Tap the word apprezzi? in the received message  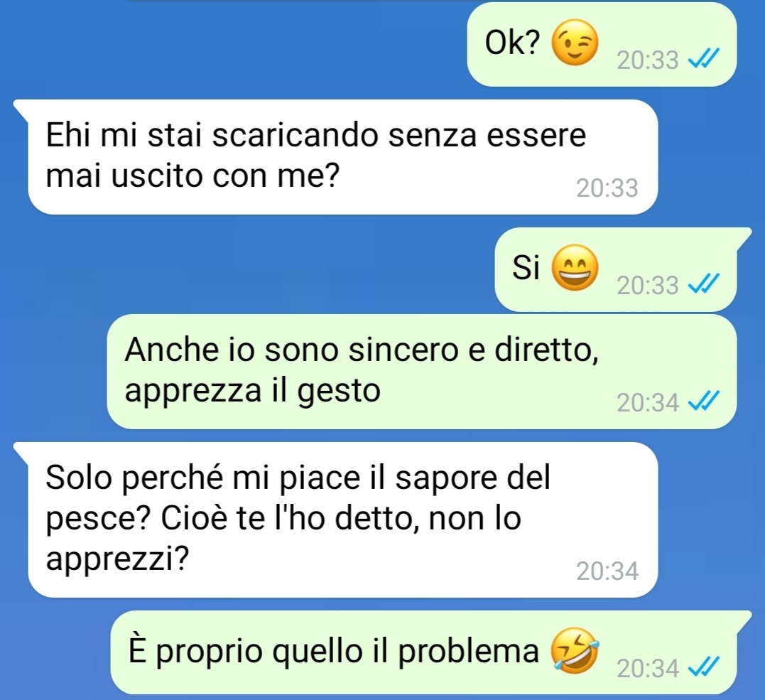pyautogui.click(x=117, y=560)
